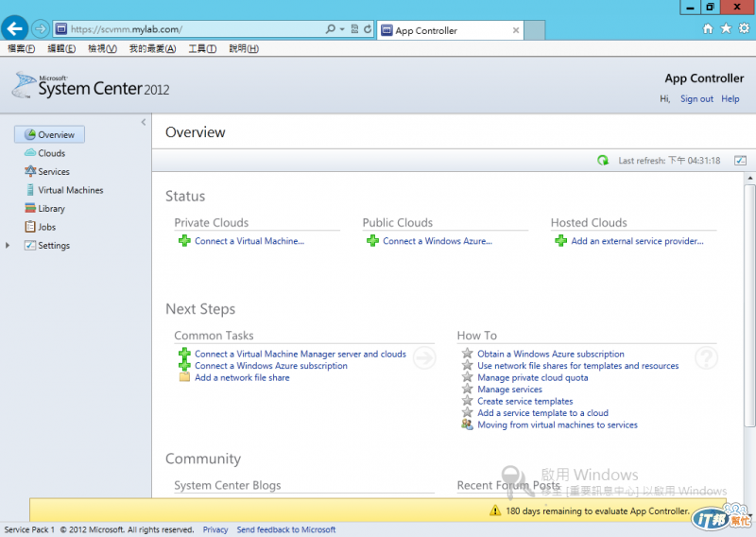
Task: Open browser Tools gear icon
Action: coord(744,28)
